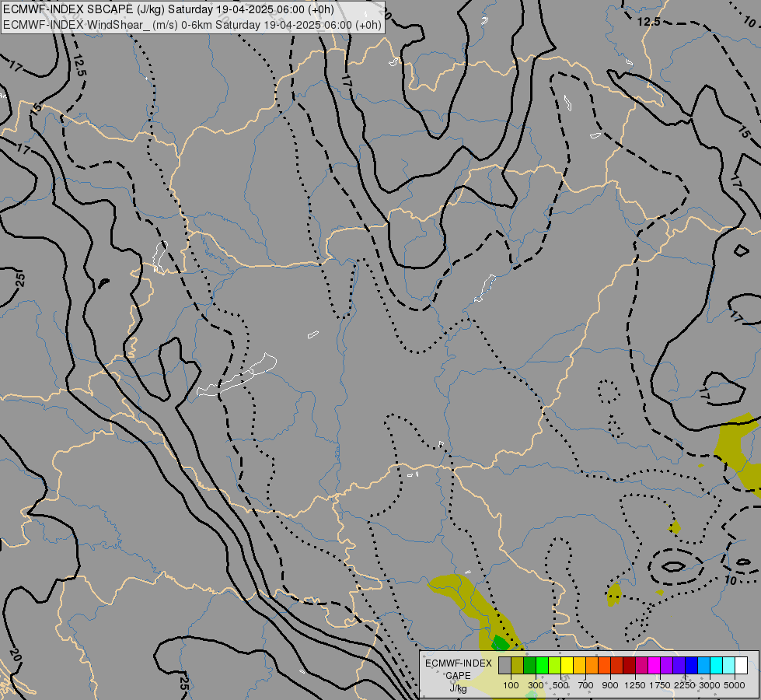
Task: Click the WindShear 0-6km title line
Action: pyautogui.click(x=192, y=25)
